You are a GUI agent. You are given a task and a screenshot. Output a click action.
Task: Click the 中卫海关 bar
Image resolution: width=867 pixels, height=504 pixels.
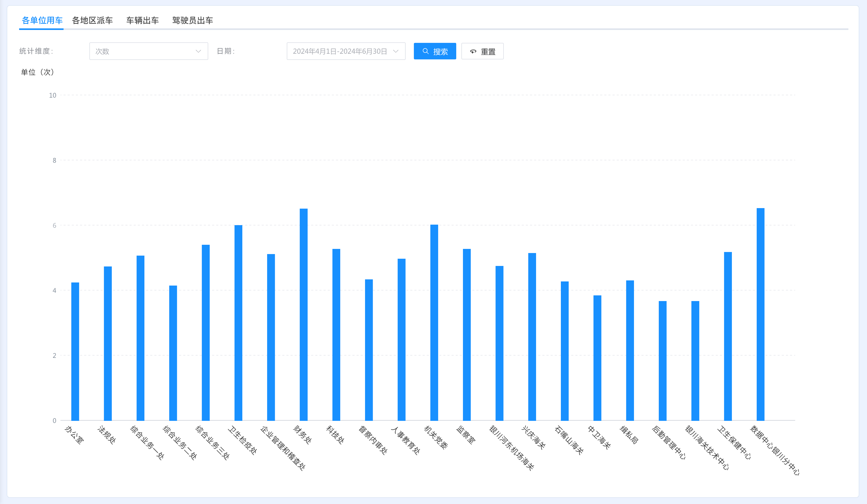click(x=597, y=358)
